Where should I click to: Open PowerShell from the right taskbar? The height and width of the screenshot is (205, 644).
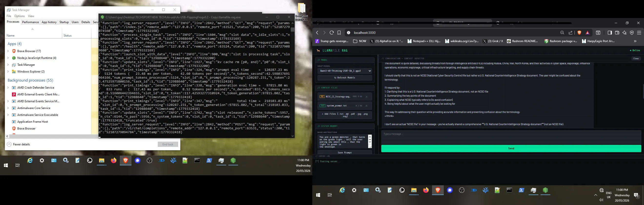click(x=521, y=190)
